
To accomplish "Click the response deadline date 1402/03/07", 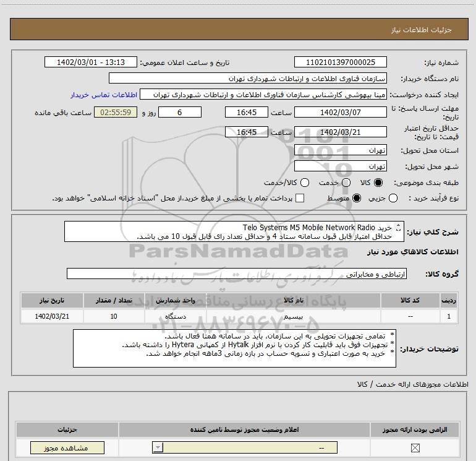I will (x=340, y=113).
